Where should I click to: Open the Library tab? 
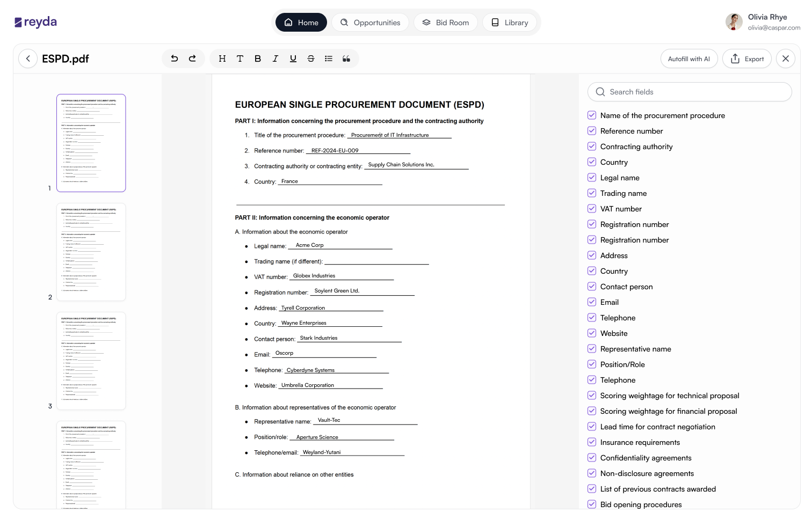(510, 23)
